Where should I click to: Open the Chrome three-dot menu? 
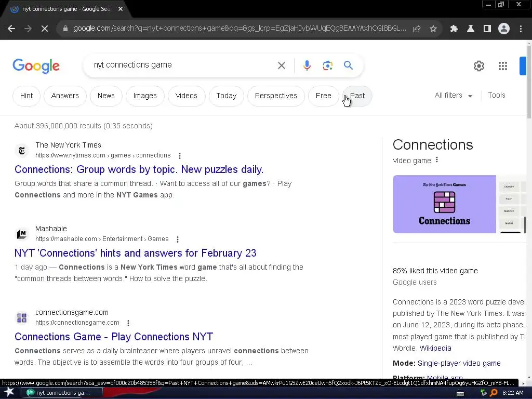tap(521, 29)
